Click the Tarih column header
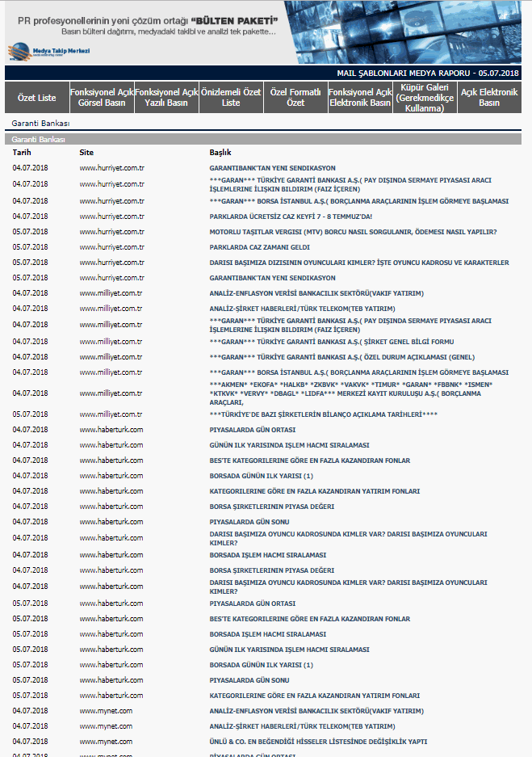Image resolution: width=532 pixels, height=757 pixels. click(22, 153)
